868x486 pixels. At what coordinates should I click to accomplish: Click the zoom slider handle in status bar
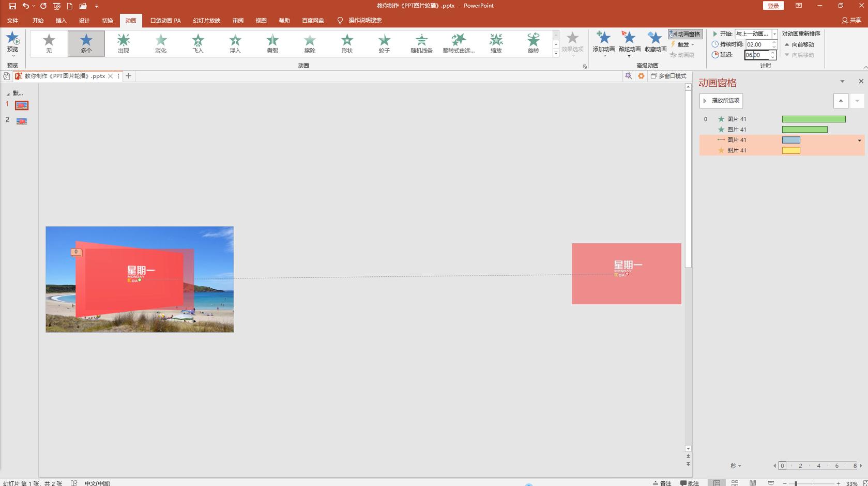point(796,483)
